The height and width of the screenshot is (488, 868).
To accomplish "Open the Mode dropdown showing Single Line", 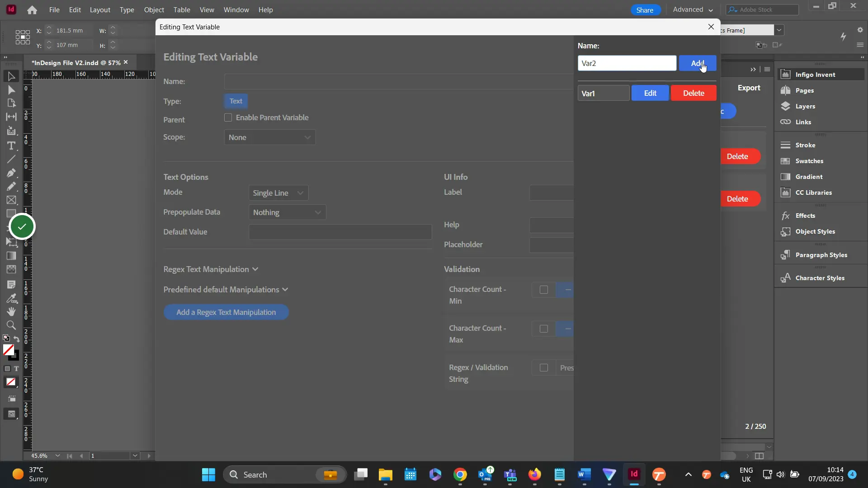I will point(278,193).
